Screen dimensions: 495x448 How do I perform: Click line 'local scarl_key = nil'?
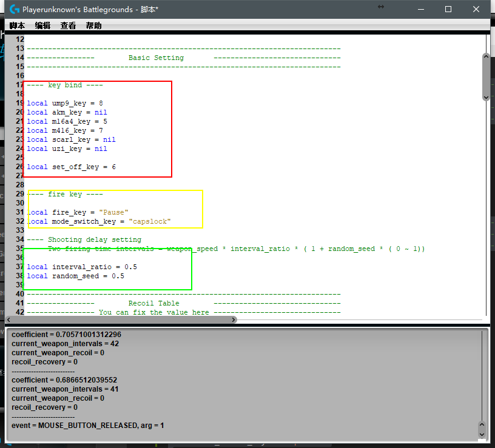pos(71,139)
